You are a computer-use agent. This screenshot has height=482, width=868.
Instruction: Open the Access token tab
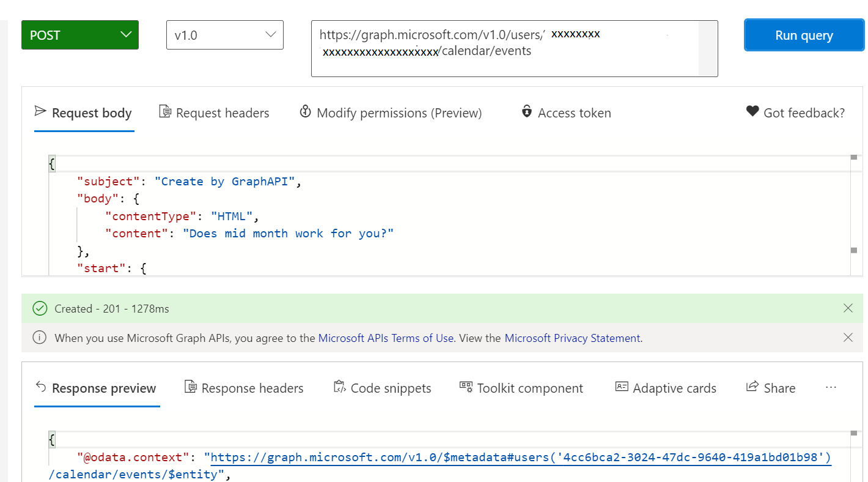pyautogui.click(x=566, y=113)
